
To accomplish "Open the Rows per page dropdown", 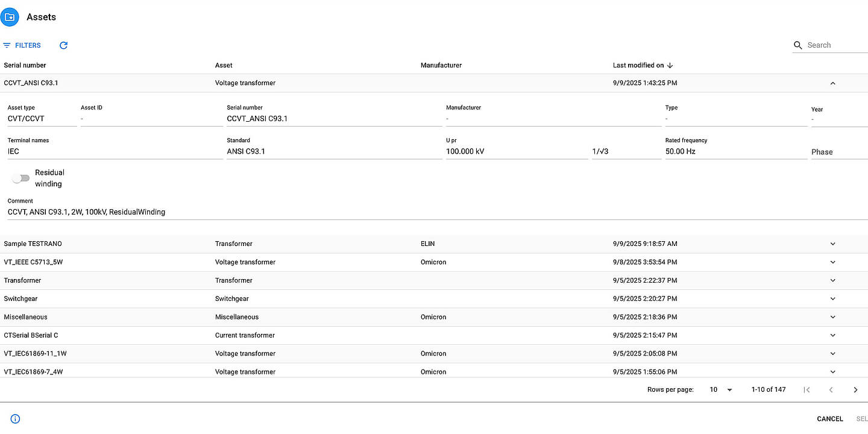I will pyautogui.click(x=721, y=390).
